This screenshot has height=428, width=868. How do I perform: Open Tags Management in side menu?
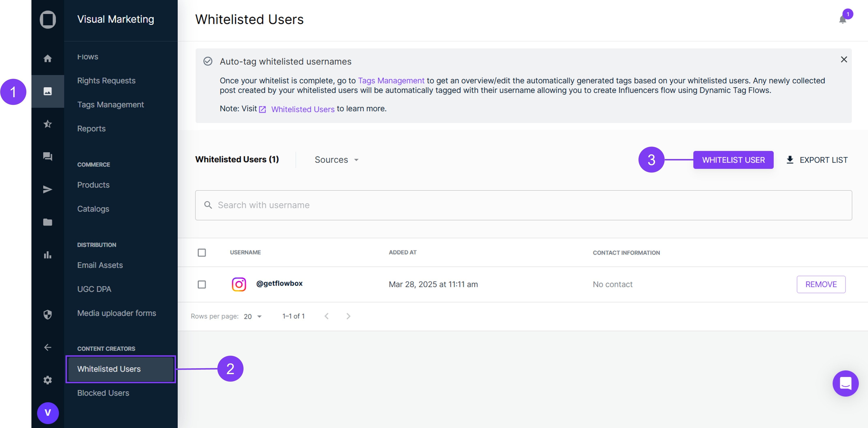coord(110,105)
